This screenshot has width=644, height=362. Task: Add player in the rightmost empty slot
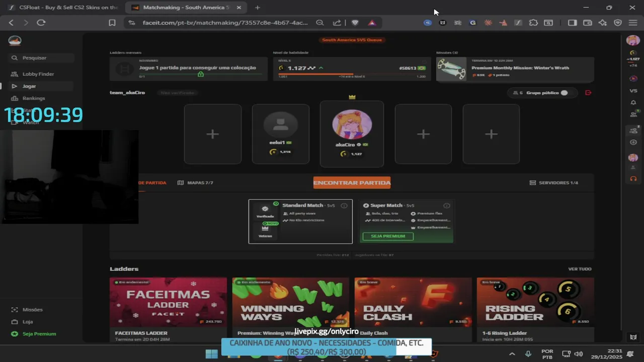[x=491, y=134]
